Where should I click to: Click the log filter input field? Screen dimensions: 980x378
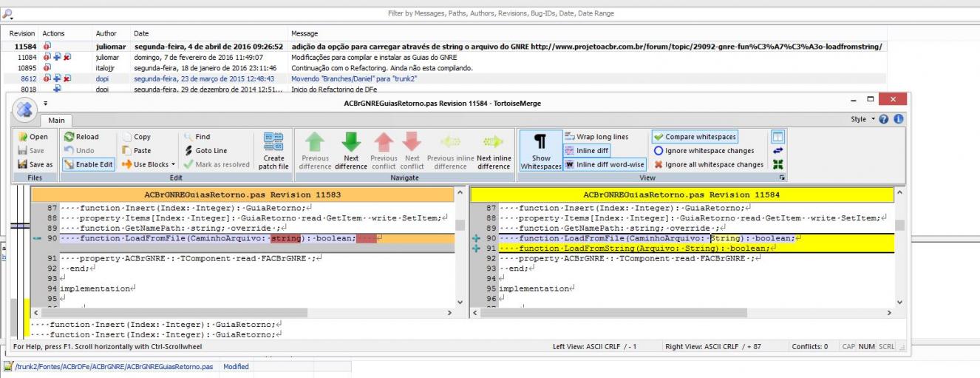pyautogui.click(x=500, y=13)
